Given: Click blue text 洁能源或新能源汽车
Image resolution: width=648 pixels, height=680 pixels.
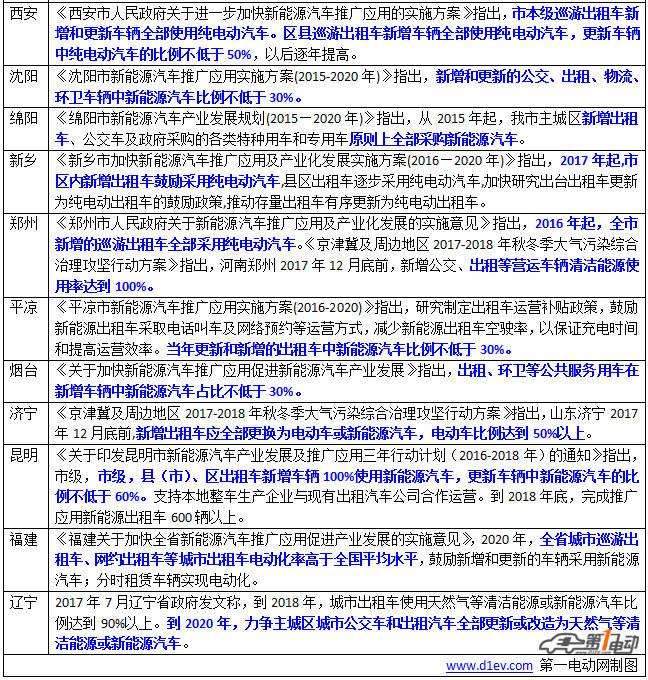Looking at the screenshot, I should (118, 643).
